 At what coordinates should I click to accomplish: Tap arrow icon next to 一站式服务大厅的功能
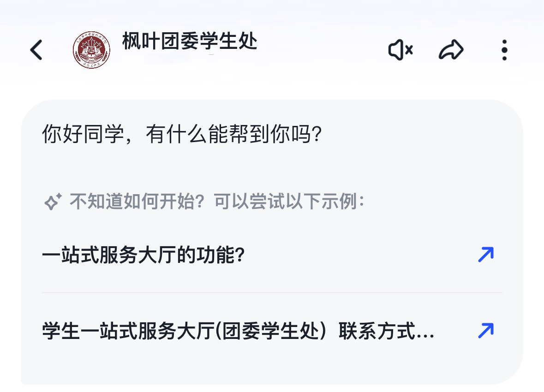[x=485, y=255]
